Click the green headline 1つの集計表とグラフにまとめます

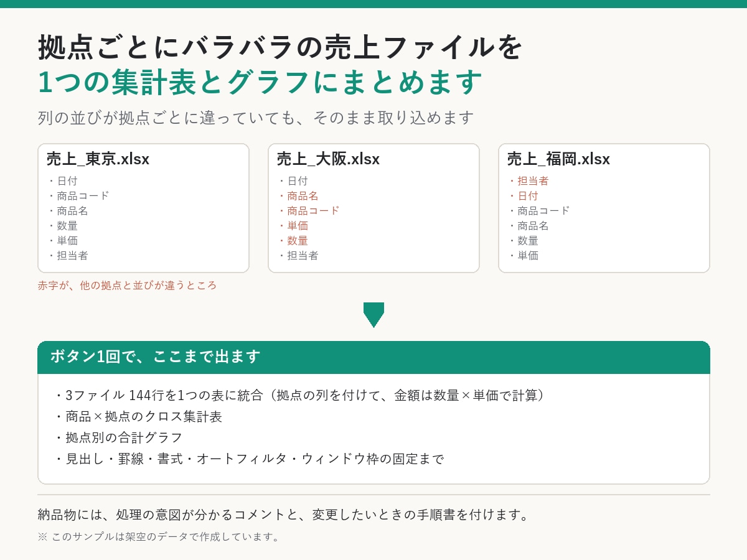click(260, 82)
